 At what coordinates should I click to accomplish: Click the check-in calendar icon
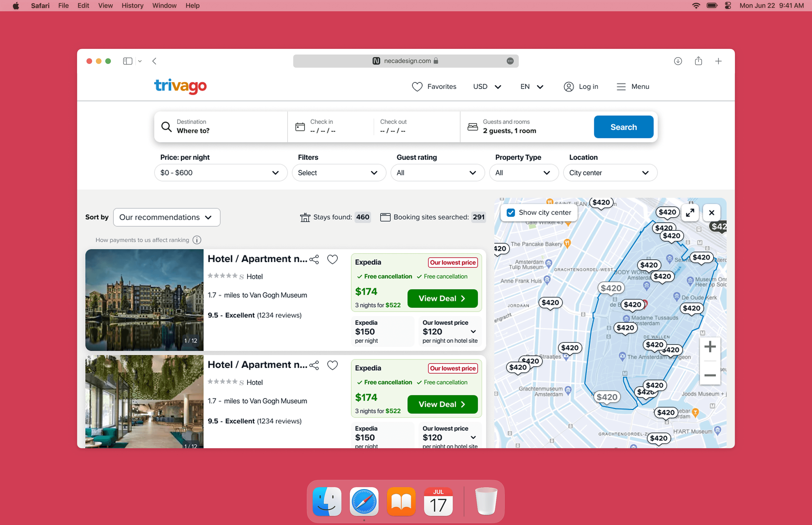click(300, 127)
